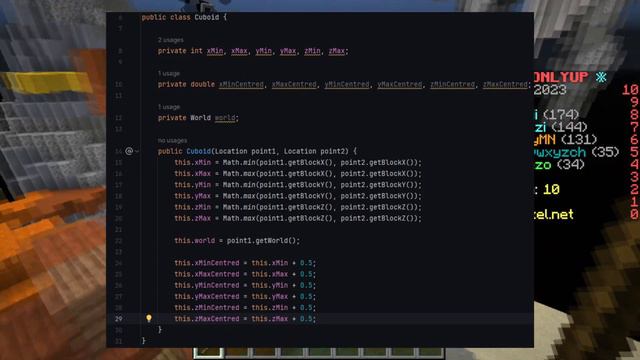Click the intention lightbulb on line 29
The height and width of the screenshot is (360, 640).
point(149,318)
